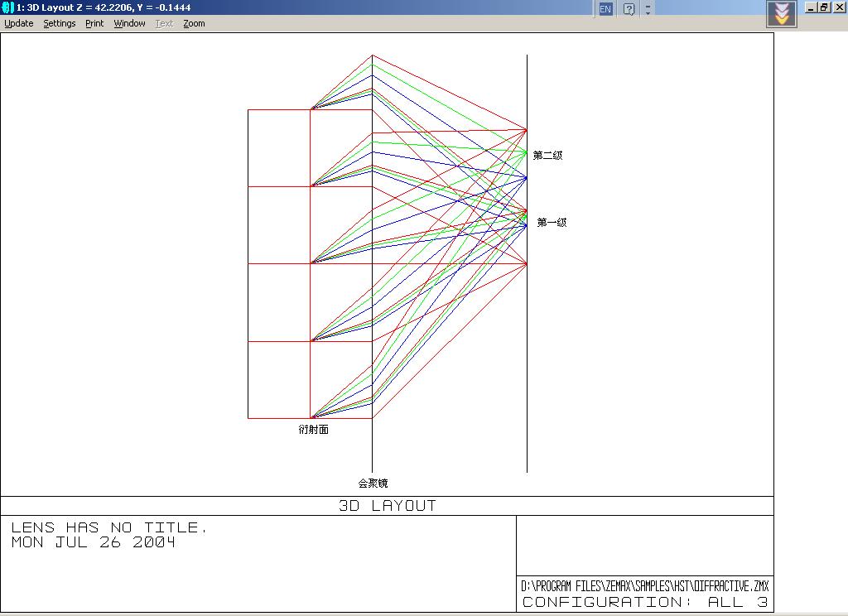Screen dimensions: 848x616
Task: Expand the language bar options arrow
Action: point(648,8)
